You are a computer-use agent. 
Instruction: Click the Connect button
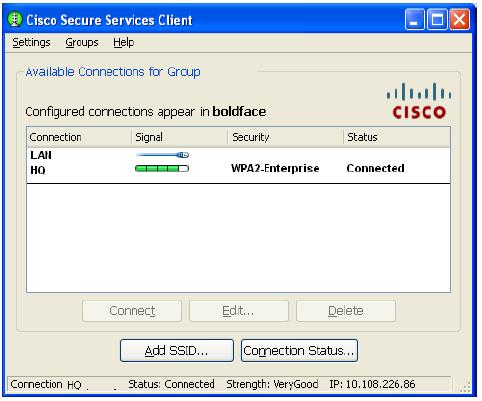132,311
